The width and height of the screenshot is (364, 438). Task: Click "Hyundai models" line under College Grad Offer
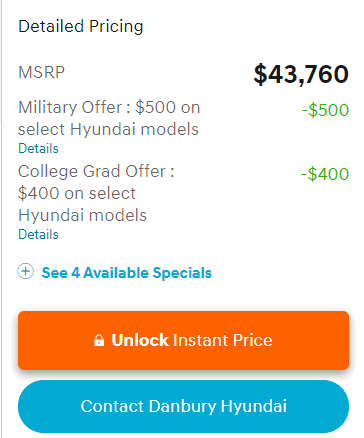click(x=83, y=215)
